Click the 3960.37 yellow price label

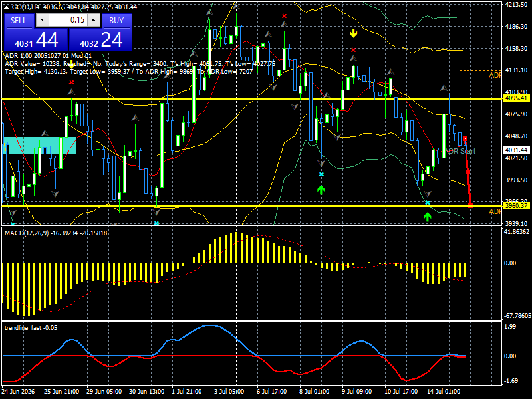pyautogui.click(x=516, y=206)
